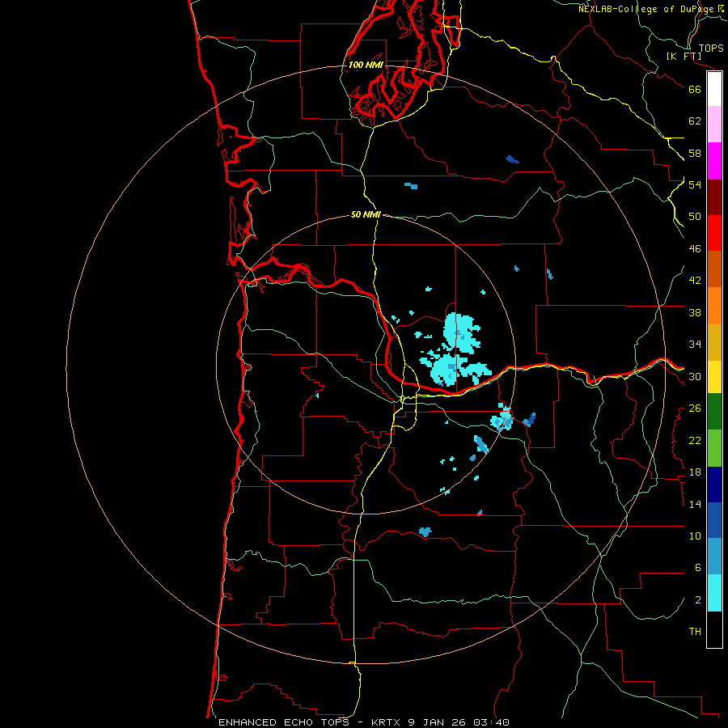Click the legend value "6"
Viewport: 728px width, 728px height.
coord(698,568)
